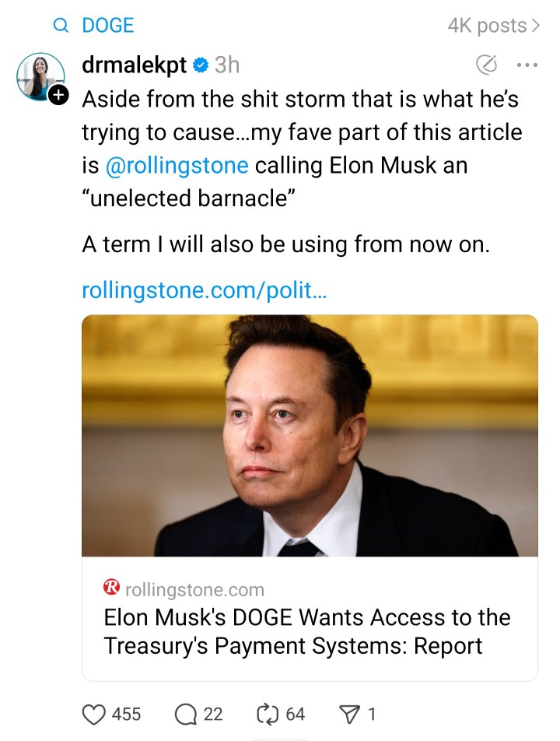This screenshot has width=560, height=741.
Task: Open replies with the comment bubble icon
Action: tap(187, 714)
